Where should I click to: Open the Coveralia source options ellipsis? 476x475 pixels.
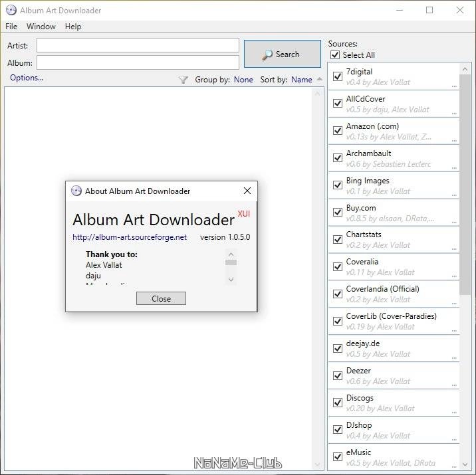pyautogui.click(x=454, y=276)
